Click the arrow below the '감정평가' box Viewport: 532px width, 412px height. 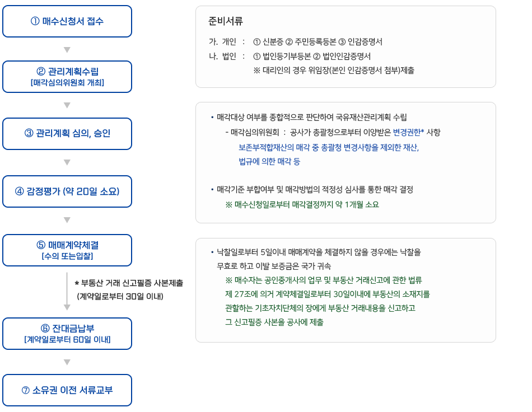click(x=67, y=220)
